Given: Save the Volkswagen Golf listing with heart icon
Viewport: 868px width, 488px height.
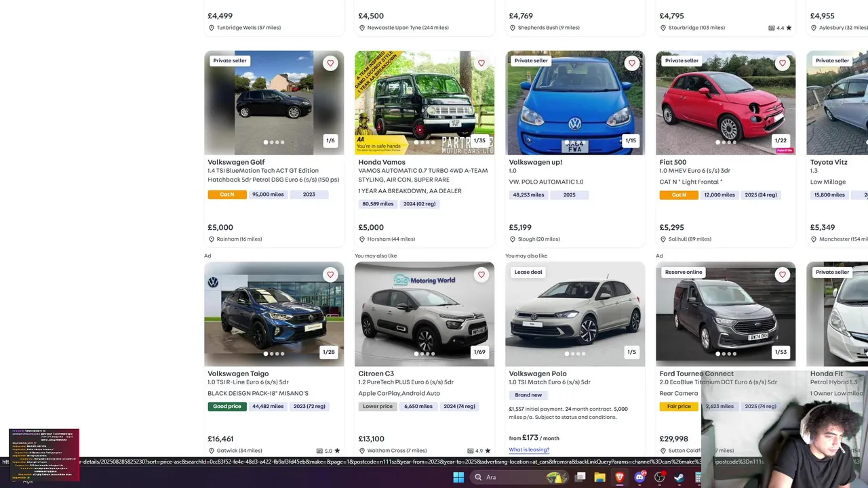Looking at the screenshot, I should point(330,63).
